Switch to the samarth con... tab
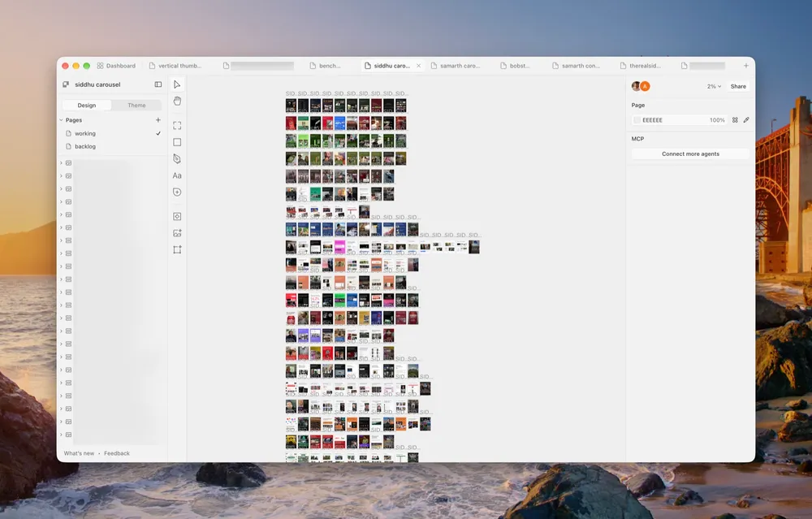 tap(576, 66)
